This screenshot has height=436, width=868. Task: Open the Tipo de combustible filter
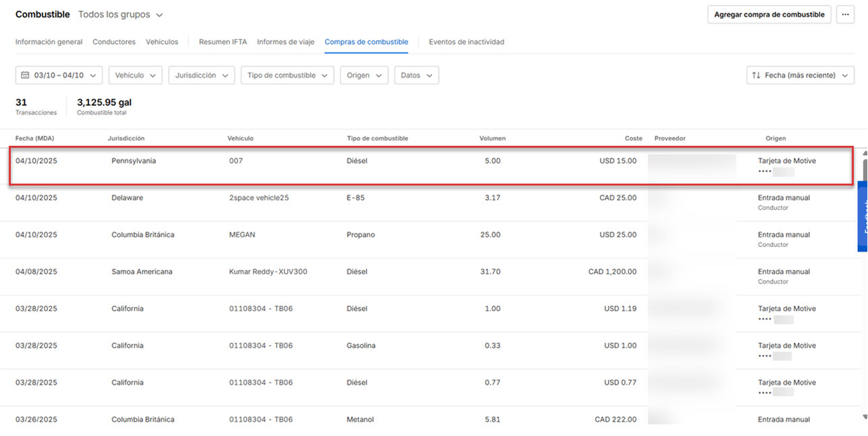point(287,75)
